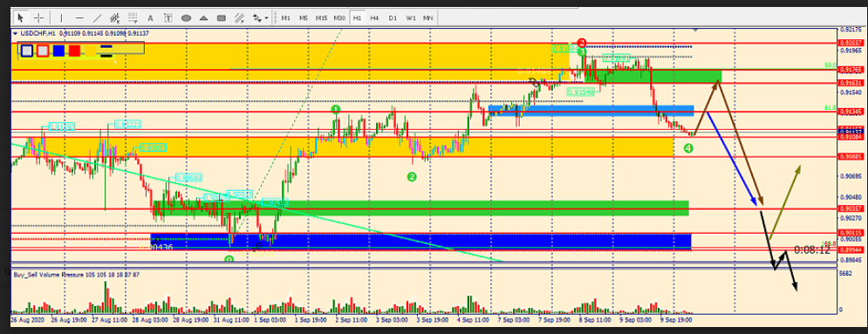Screen dimensions: 868x334
Task: Switch chart to MN monthly timeframe
Action: click(x=428, y=17)
